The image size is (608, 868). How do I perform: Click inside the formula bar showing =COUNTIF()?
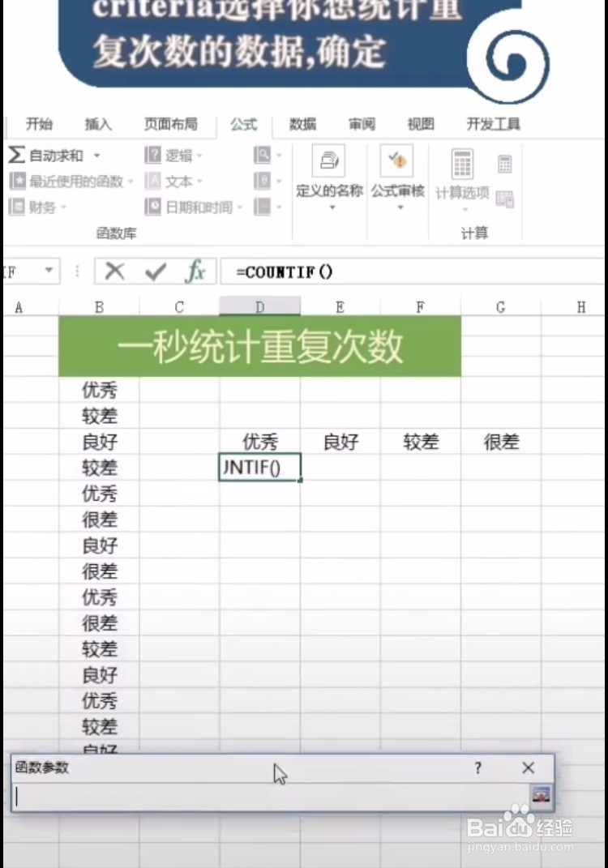point(412,272)
